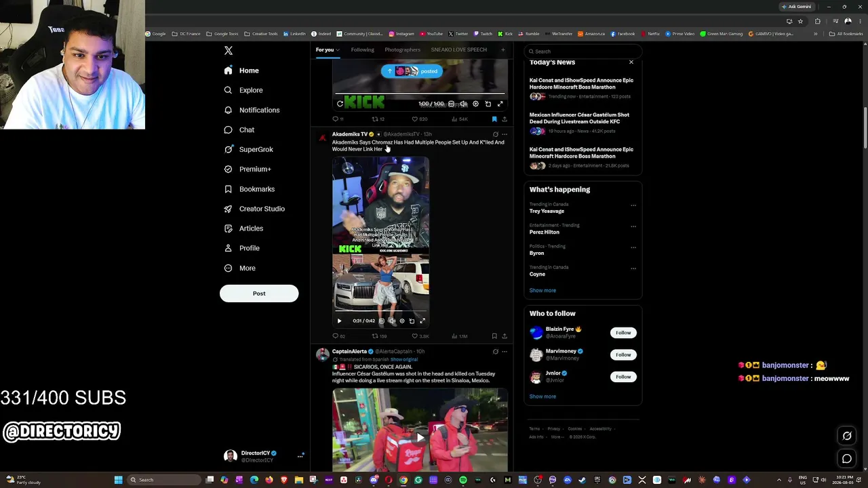Share the top post
This screenshot has height=488, width=868.
click(504, 119)
